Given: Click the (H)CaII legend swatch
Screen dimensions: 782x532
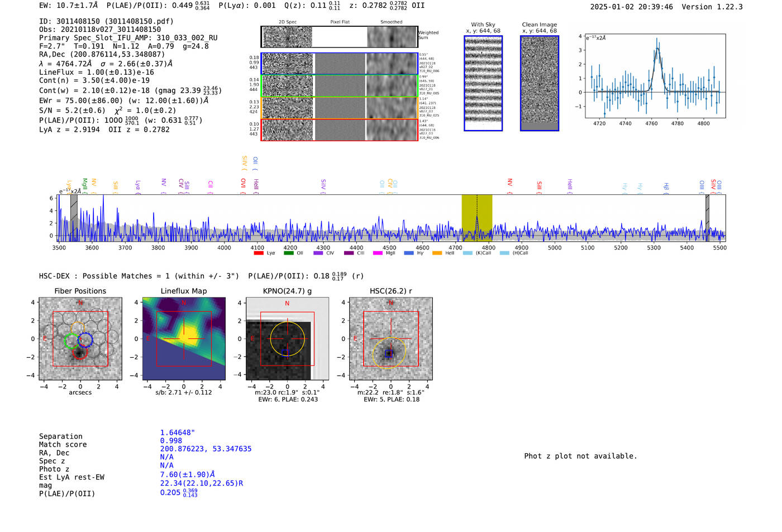Looking at the screenshot, I should coord(504,253).
